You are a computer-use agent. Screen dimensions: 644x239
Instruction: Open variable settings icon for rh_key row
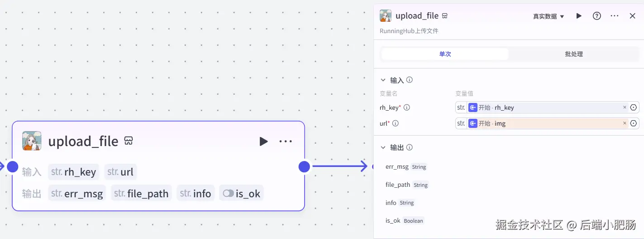click(634, 107)
